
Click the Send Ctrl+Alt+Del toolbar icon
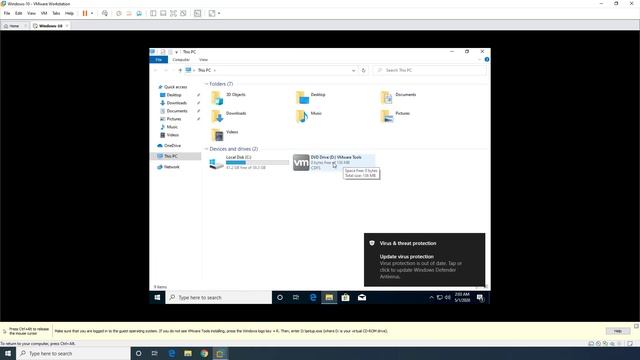click(x=105, y=13)
